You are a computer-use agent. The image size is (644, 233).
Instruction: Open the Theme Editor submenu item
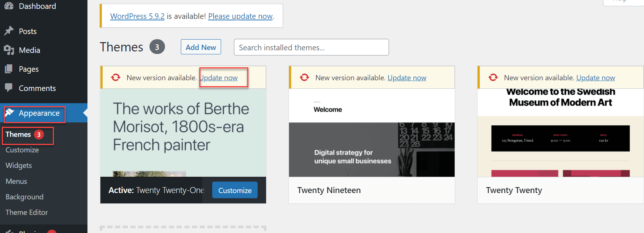(x=27, y=212)
